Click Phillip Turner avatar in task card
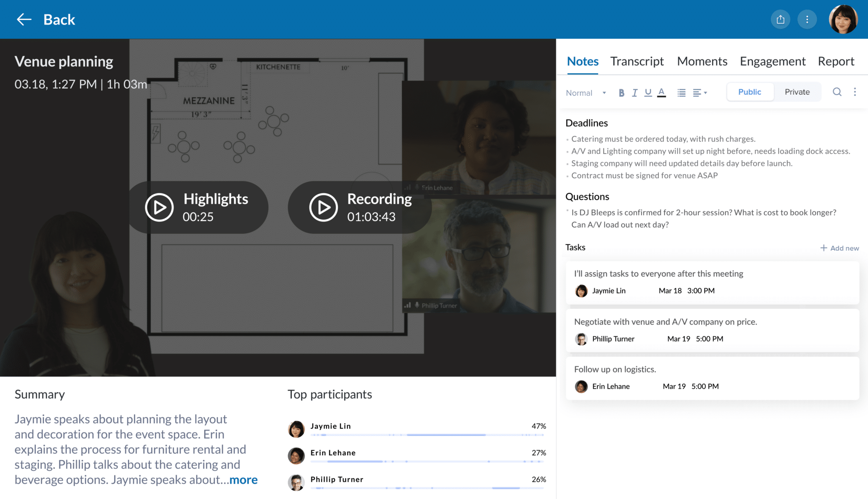The image size is (868, 499). coord(581,339)
